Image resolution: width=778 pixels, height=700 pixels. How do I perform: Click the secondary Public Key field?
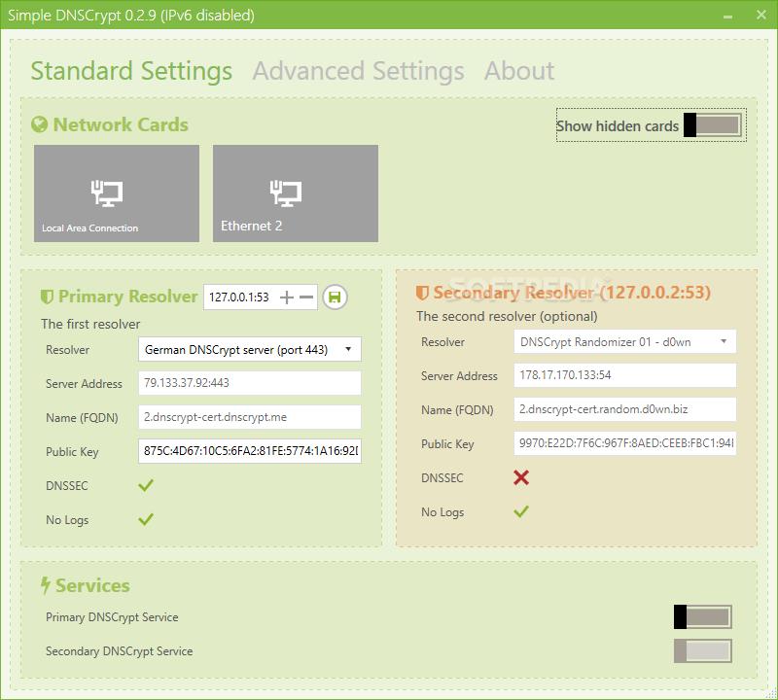point(624,443)
